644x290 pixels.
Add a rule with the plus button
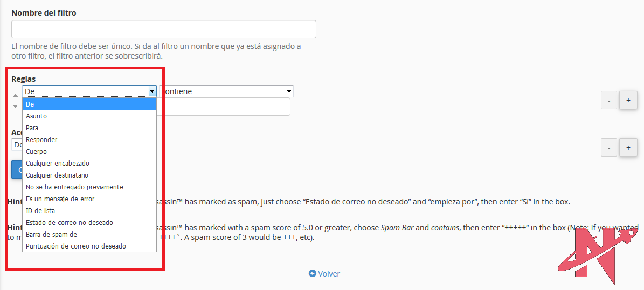tap(628, 101)
